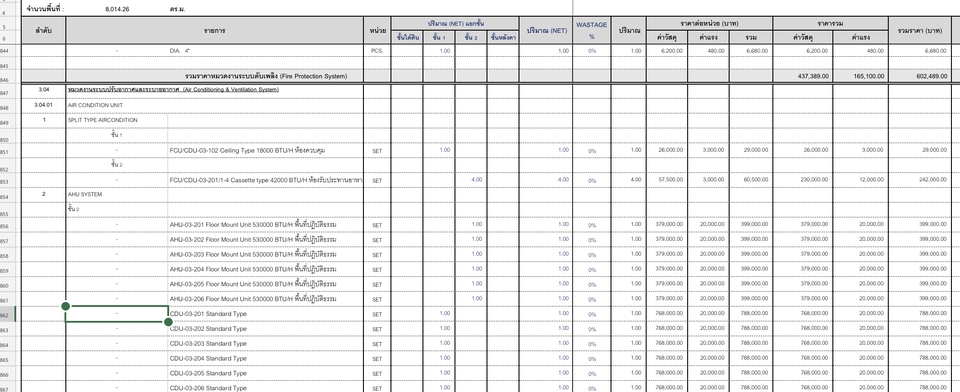Click the ราคาต่อหน่วย (บาท) header
The height and width of the screenshot is (392, 960).
coord(710,23)
